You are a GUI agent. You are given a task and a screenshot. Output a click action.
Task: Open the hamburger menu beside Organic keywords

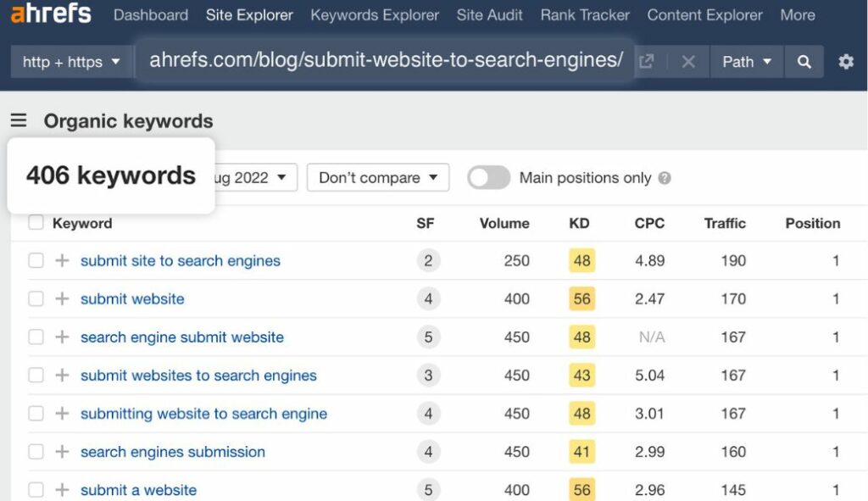tap(19, 120)
